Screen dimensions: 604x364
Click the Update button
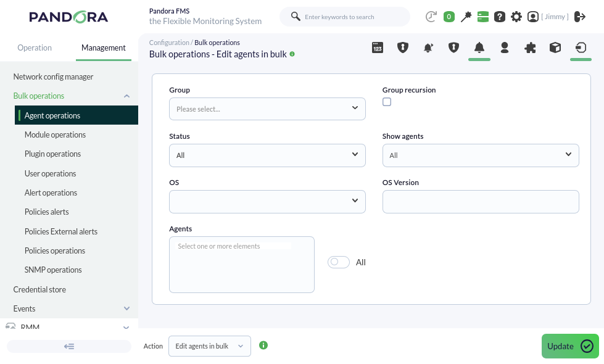tap(570, 346)
